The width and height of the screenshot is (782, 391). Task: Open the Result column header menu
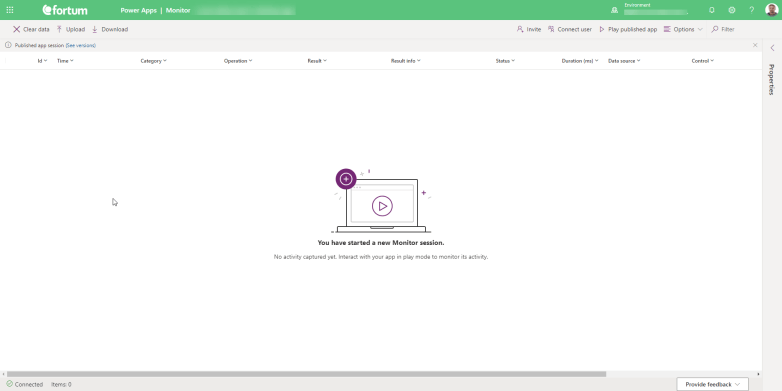[317, 61]
